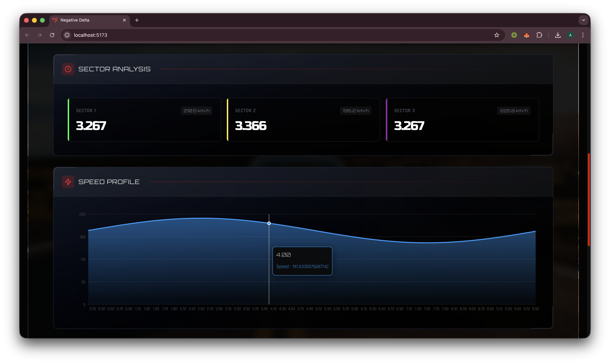The width and height of the screenshot is (610, 364).
Task: Select the highlighted data point at 4.00
Action: pyautogui.click(x=269, y=223)
